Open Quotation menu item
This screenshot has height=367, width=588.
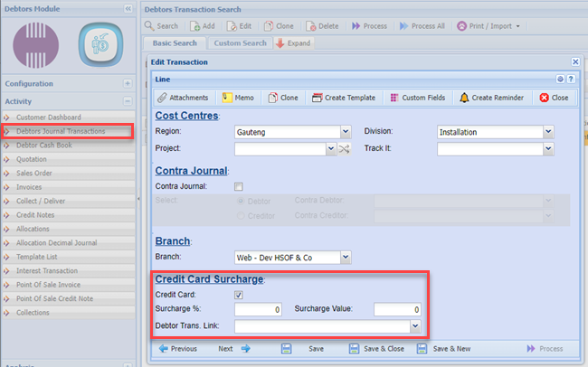pyautogui.click(x=68, y=159)
